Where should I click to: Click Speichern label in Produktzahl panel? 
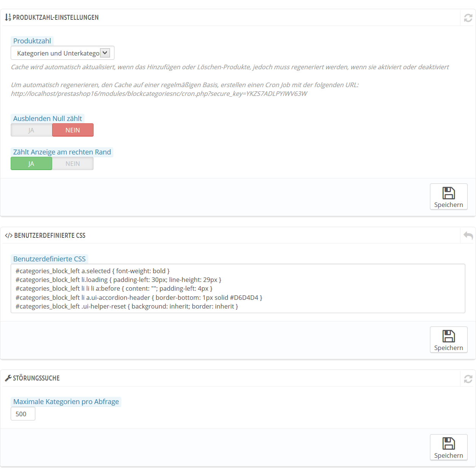click(449, 205)
